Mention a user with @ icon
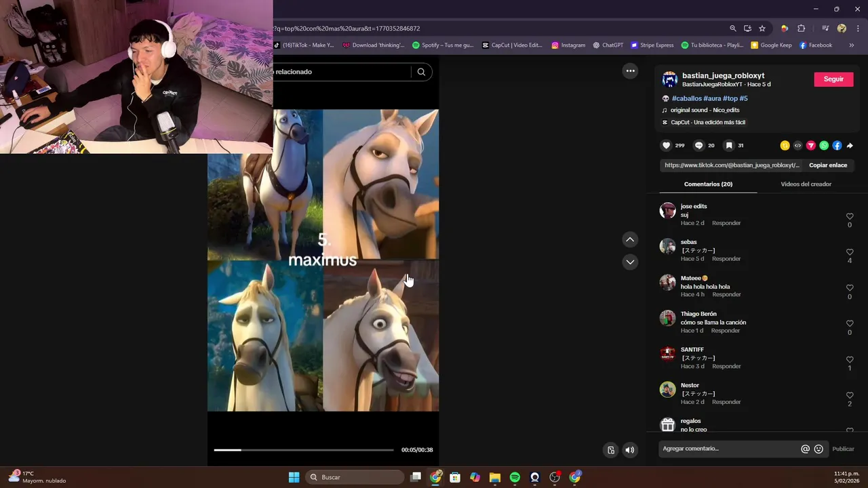This screenshot has width=868, height=488. [x=805, y=449]
